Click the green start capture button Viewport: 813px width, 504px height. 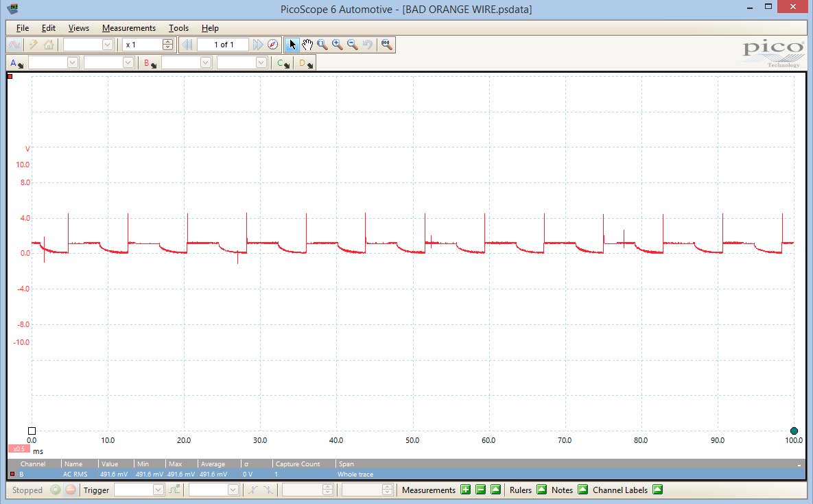(x=56, y=490)
